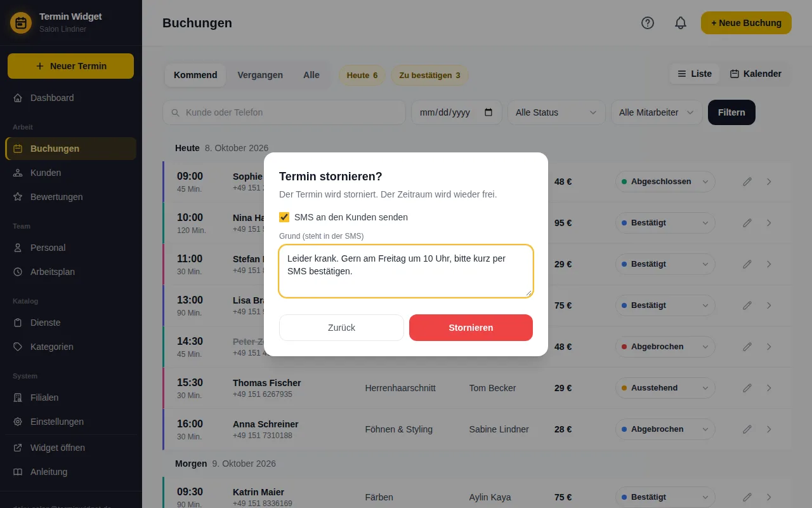Click the search magnifier icon
This screenshot has width=812, height=508.
click(x=175, y=112)
